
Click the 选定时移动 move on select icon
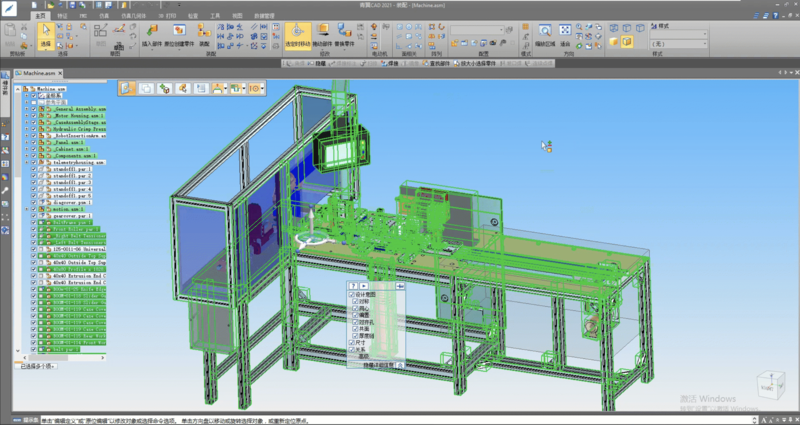click(x=298, y=35)
